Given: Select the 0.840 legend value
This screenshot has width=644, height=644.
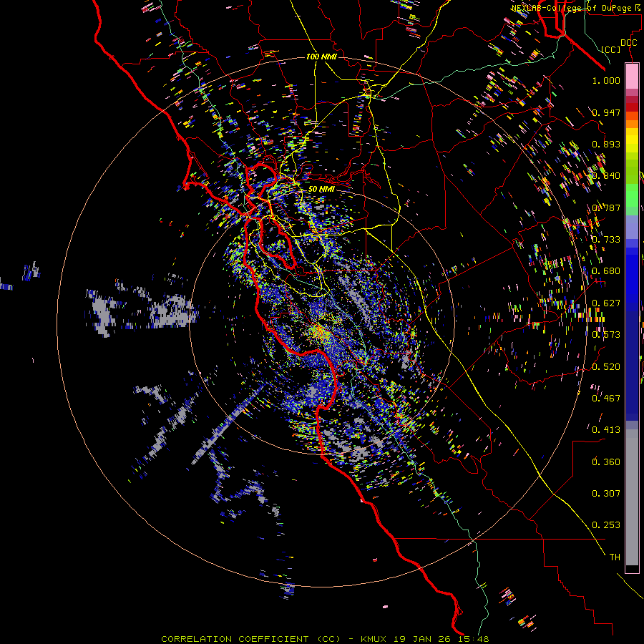Looking at the screenshot, I should [606, 176].
